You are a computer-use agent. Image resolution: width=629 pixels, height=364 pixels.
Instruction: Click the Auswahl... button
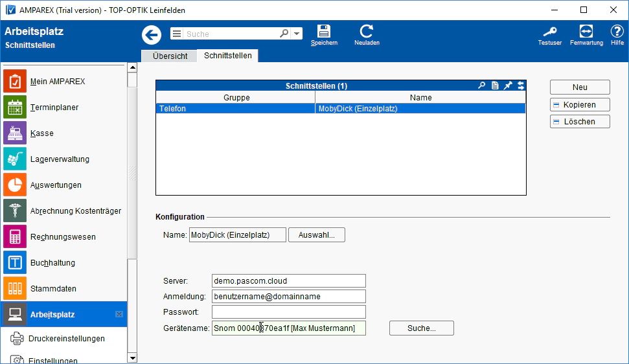point(316,235)
